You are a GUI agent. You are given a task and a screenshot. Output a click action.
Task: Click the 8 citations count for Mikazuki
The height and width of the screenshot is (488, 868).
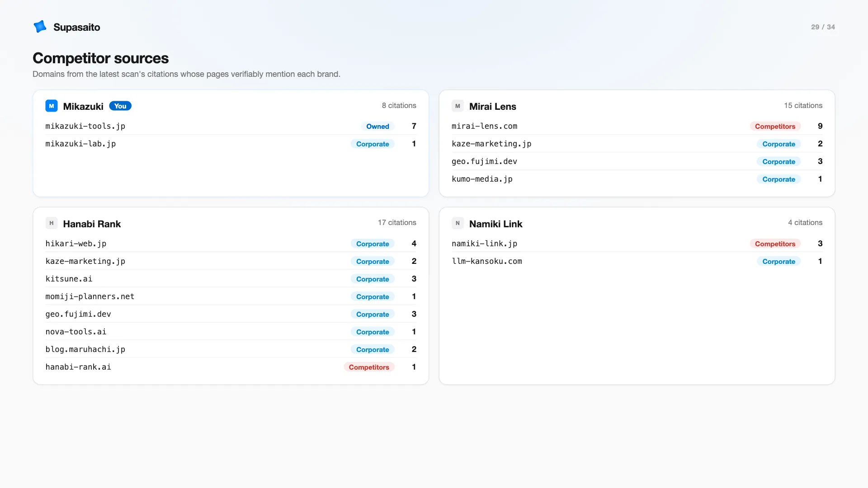pos(399,105)
